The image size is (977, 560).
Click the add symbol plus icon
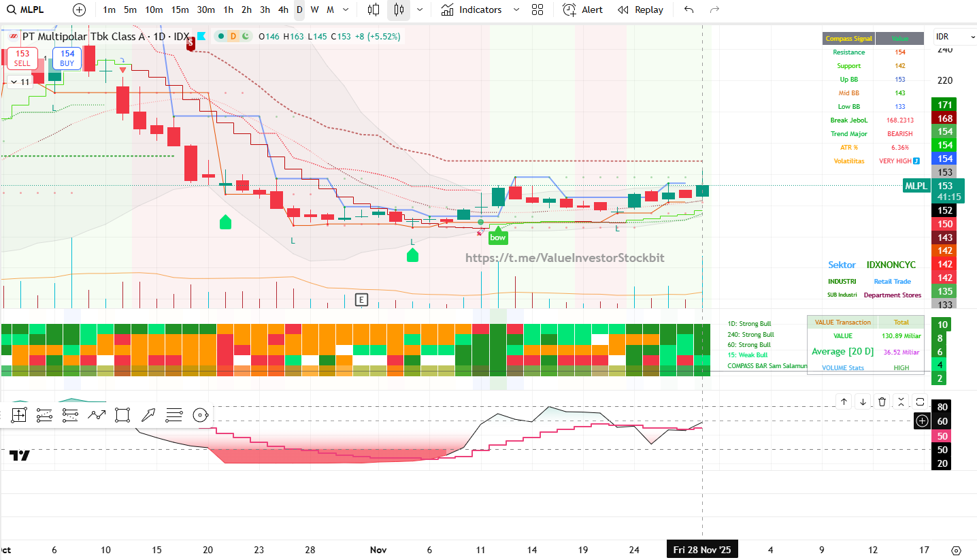pos(80,10)
